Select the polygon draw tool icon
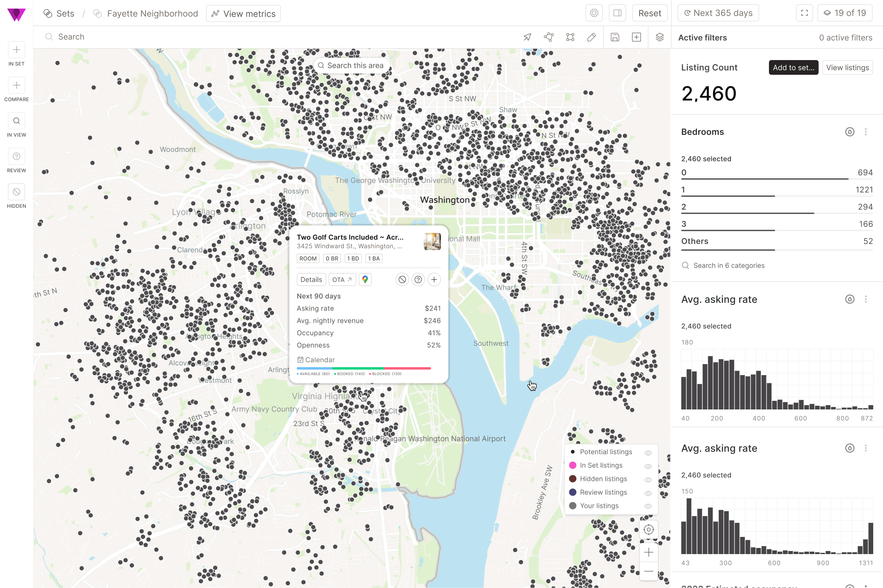The image size is (883, 588). click(549, 37)
